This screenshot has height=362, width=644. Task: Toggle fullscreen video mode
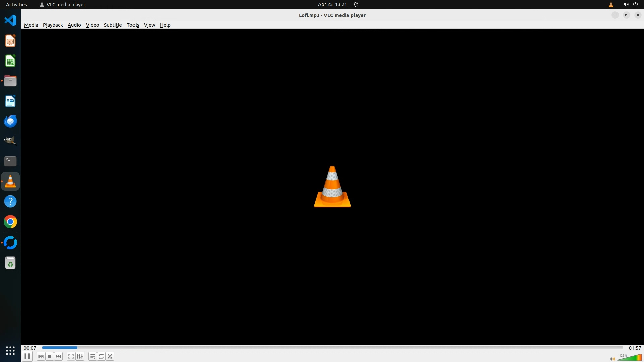click(71, 356)
